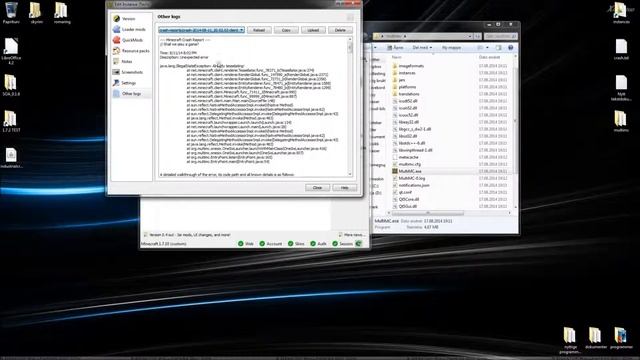
Task: Click the Auth status indicator
Action: 318,244
